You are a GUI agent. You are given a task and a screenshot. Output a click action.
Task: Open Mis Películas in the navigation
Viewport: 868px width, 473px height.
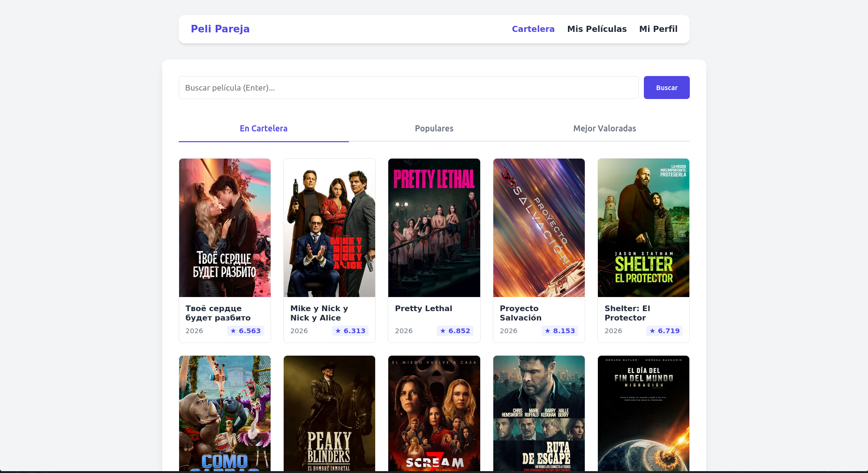coord(597,29)
